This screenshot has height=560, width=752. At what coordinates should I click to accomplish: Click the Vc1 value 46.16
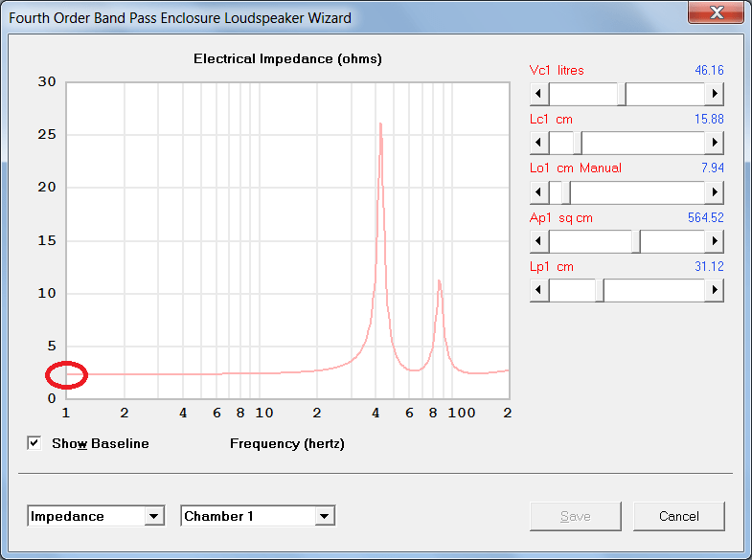[x=709, y=71]
